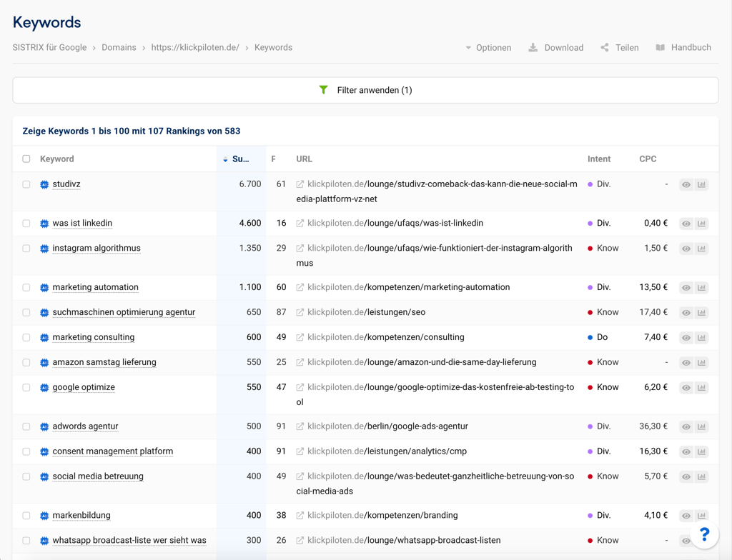The height and width of the screenshot is (560, 732).
Task: Click the Handbuch book icon
Action: tap(660, 48)
